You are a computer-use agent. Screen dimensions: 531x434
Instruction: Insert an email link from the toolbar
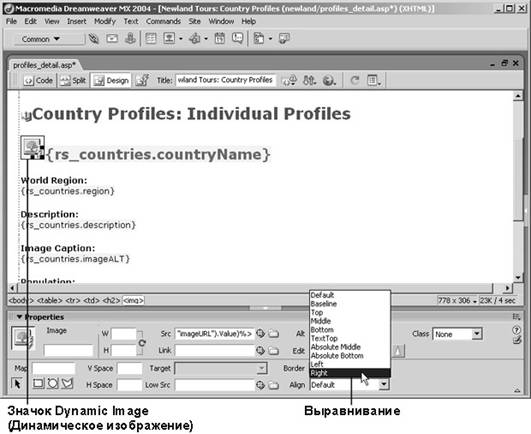click(x=112, y=39)
